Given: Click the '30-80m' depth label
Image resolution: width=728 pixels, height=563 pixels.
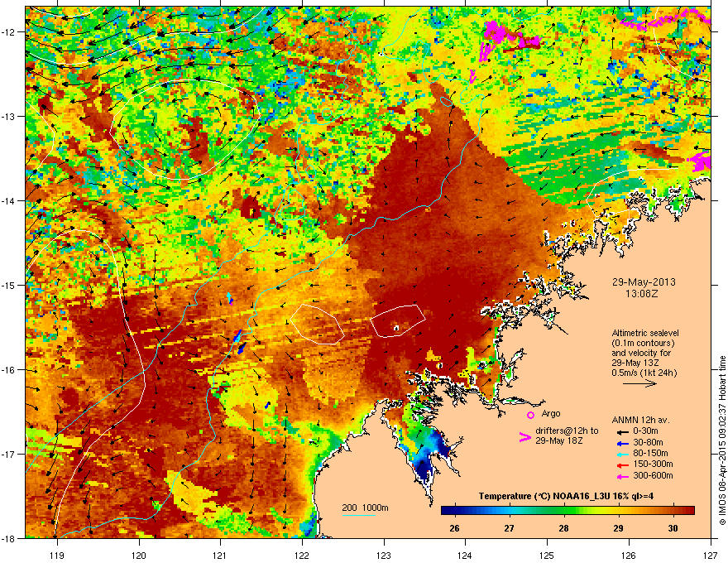Looking at the screenshot, I should tap(648, 443).
